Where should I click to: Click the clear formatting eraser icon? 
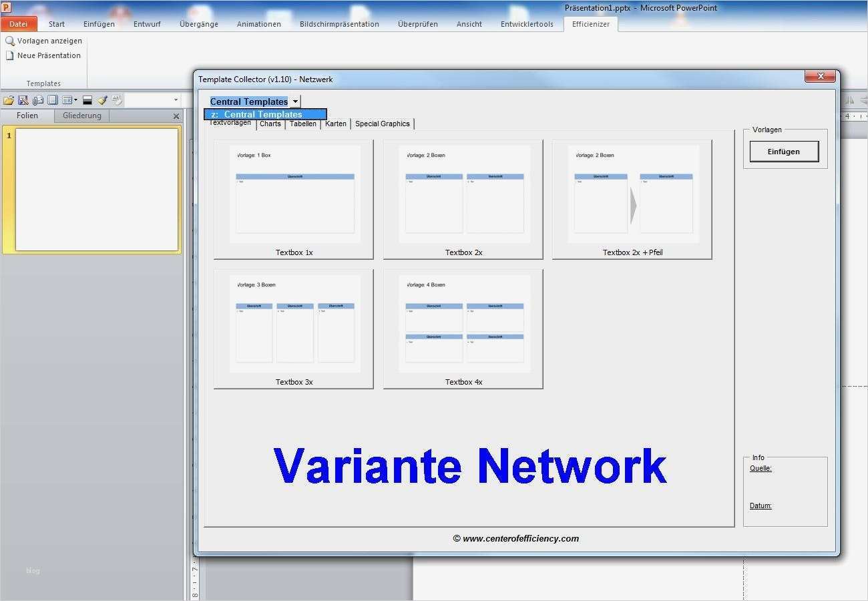pos(117,100)
